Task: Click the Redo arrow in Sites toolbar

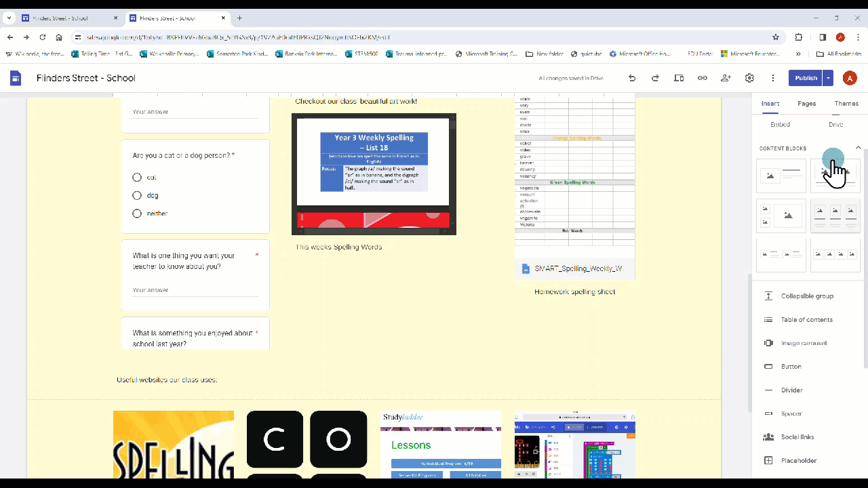Action: [655, 78]
